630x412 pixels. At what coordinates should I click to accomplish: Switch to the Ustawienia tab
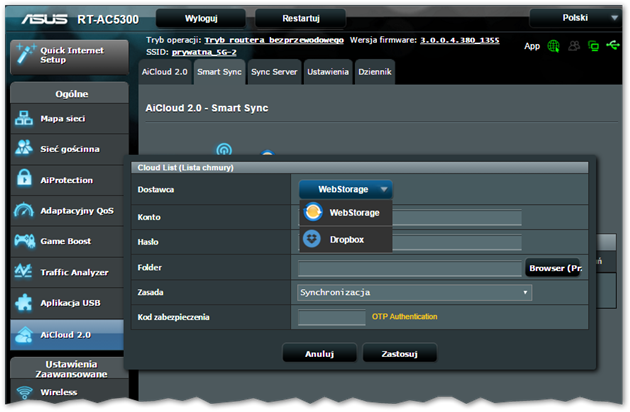click(328, 72)
